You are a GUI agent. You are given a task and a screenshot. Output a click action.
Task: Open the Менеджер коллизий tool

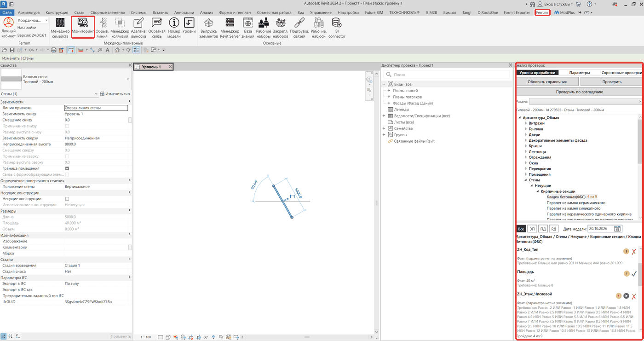click(x=120, y=28)
